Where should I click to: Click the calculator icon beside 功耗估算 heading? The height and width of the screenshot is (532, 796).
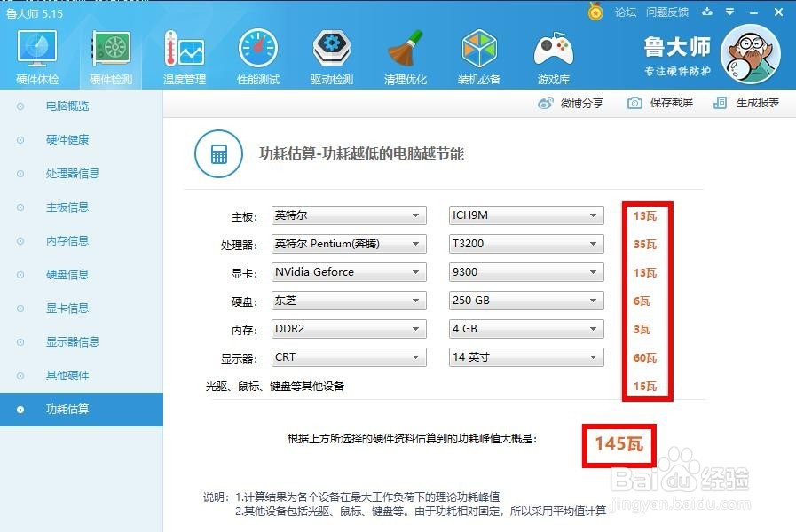[x=218, y=153]
